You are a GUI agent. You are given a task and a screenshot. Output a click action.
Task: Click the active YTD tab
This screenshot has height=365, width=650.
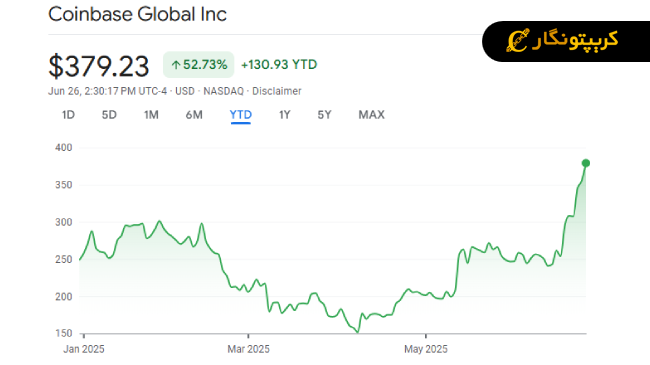240,115
